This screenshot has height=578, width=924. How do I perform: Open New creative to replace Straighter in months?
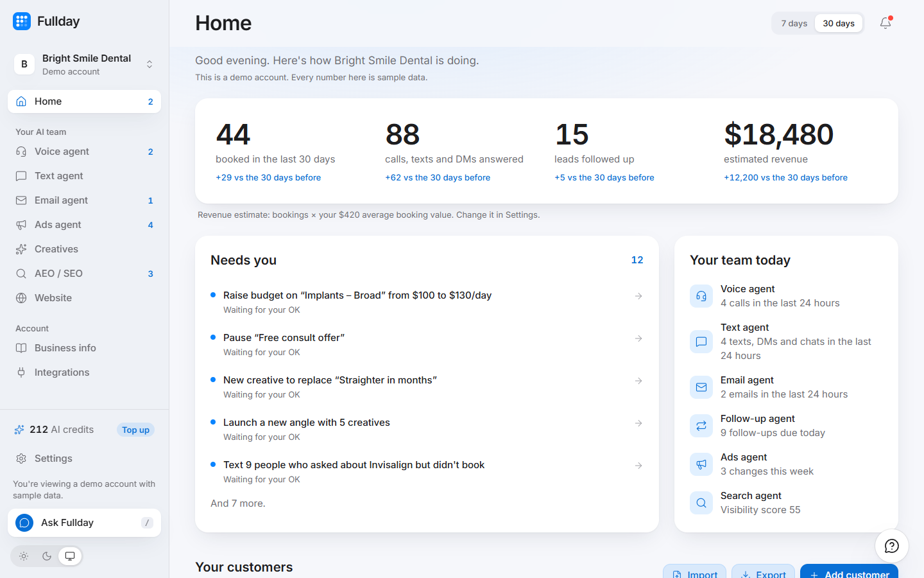427,387
